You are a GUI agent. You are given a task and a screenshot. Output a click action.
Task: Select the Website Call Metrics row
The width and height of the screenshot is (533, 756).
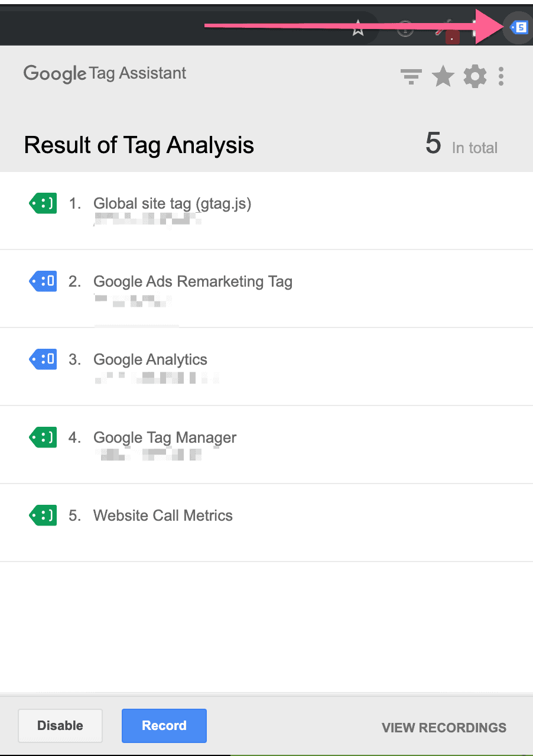pyautogui.click(x=163, y=515)
